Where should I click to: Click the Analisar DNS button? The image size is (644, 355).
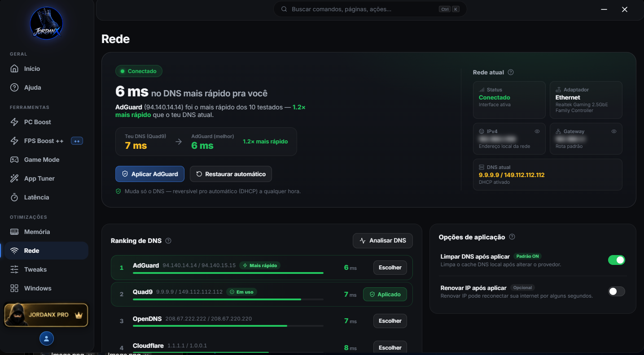(383, 241)
